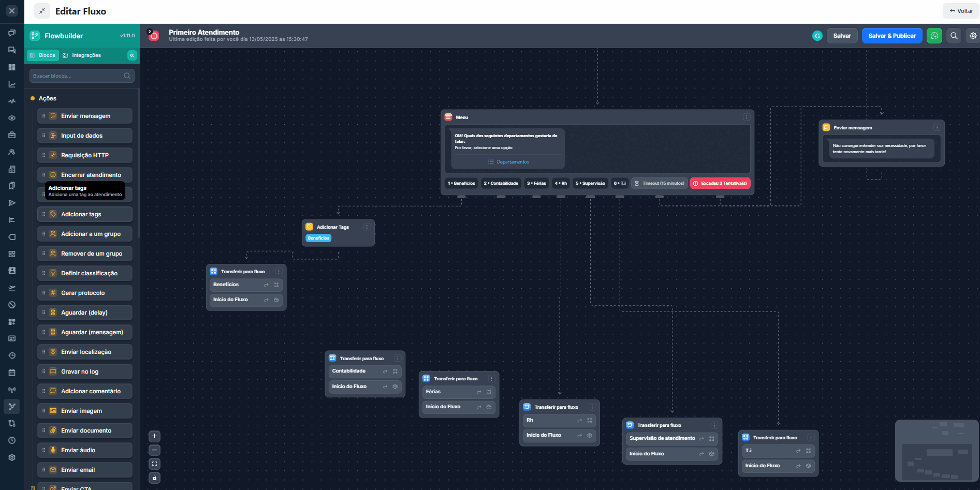The width and height of the screenshot is (980, 490).
Task: Select the Gerar protocolo block
Action: 85,293
